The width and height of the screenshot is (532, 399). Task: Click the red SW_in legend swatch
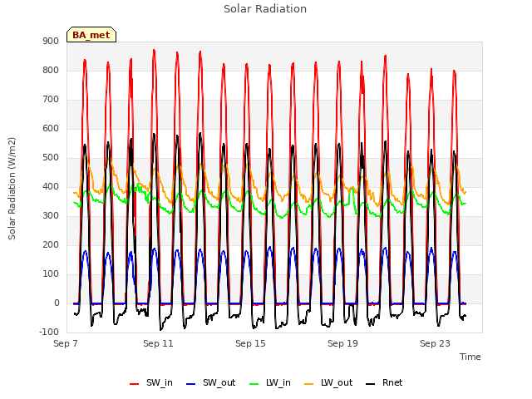pyautogui.click(x=135, y=384)
